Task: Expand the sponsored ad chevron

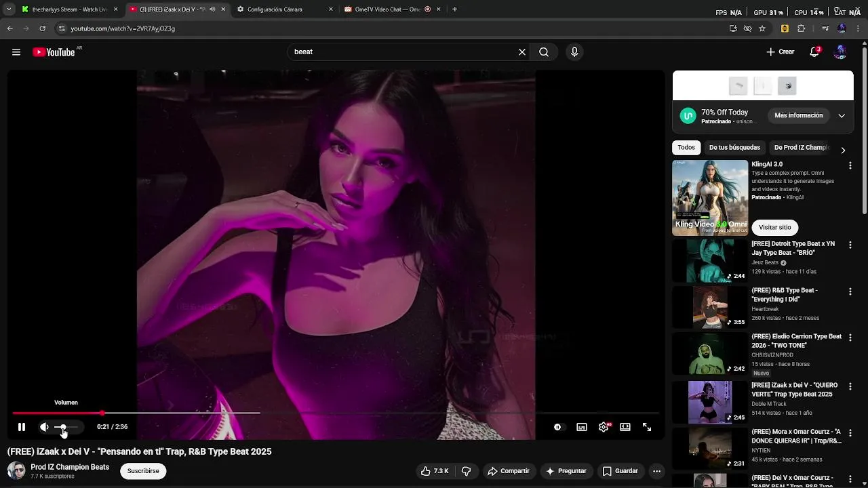Action: 842,116
